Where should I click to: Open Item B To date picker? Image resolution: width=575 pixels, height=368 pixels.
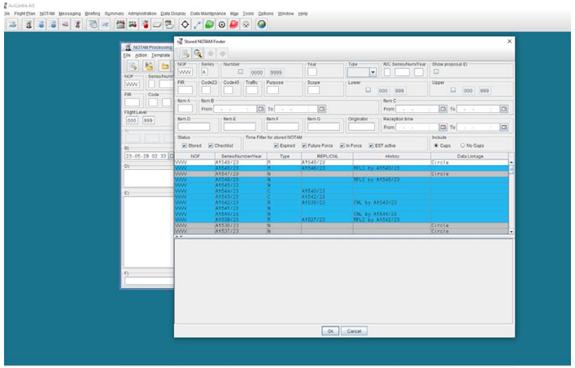pyautogui.click(x=322, y=109)
